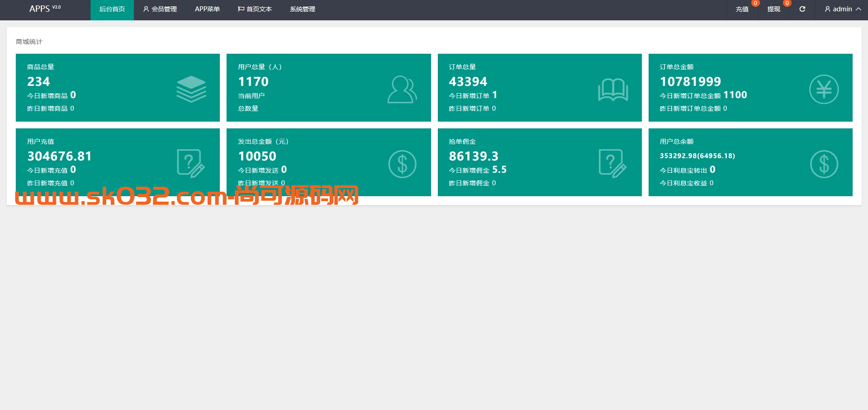Open the 系统管理 menu
This screenshot has width=868, height=410.
coord(302,9)
